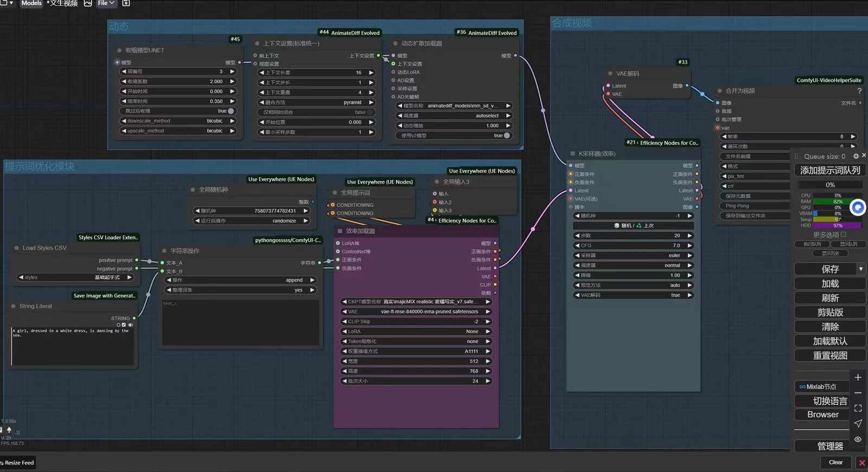Collapse the K采样器(效率) node via its title dot
The image size is (868, 472).
point(572,154)
